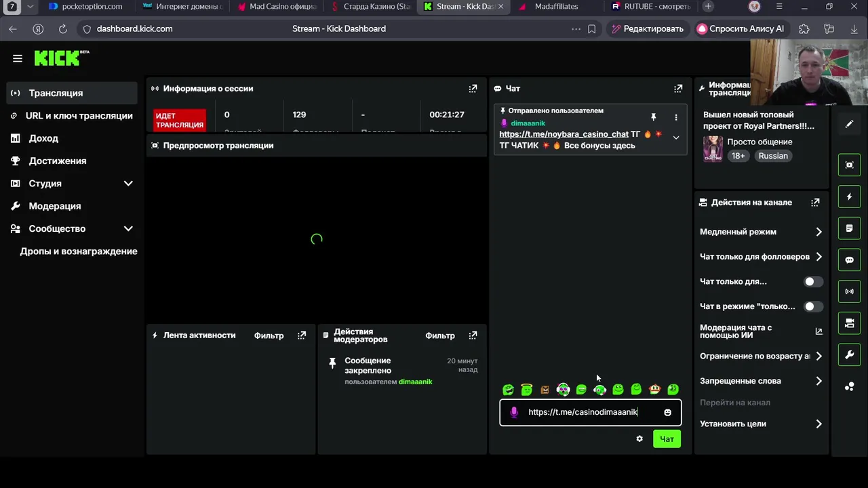Open Медленный режим settings

pos(761,232)
